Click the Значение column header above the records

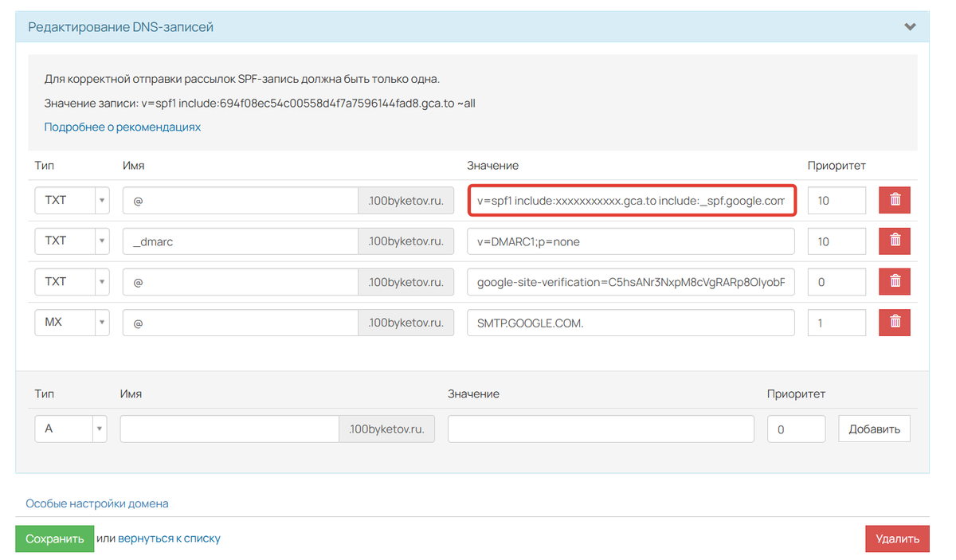(493, 166)
